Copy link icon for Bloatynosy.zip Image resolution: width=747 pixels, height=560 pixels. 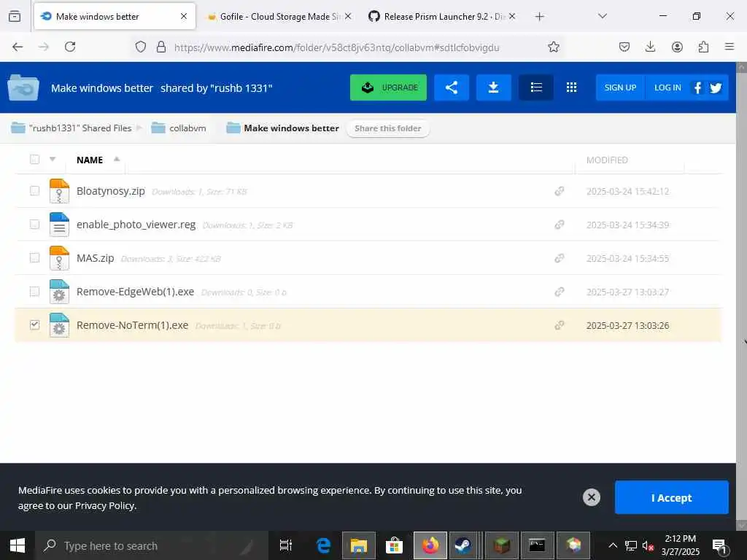[560, 191]
